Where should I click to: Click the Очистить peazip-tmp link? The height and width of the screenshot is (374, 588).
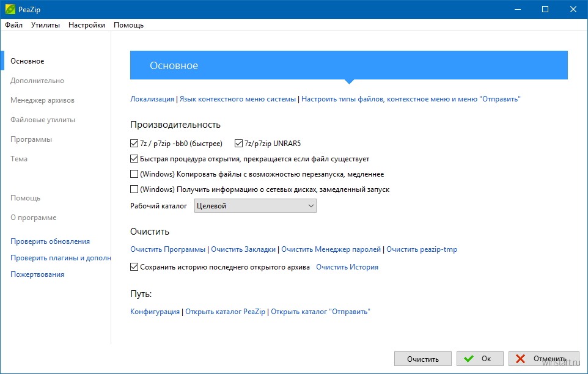pyautogui.click(x=422, y=249)
